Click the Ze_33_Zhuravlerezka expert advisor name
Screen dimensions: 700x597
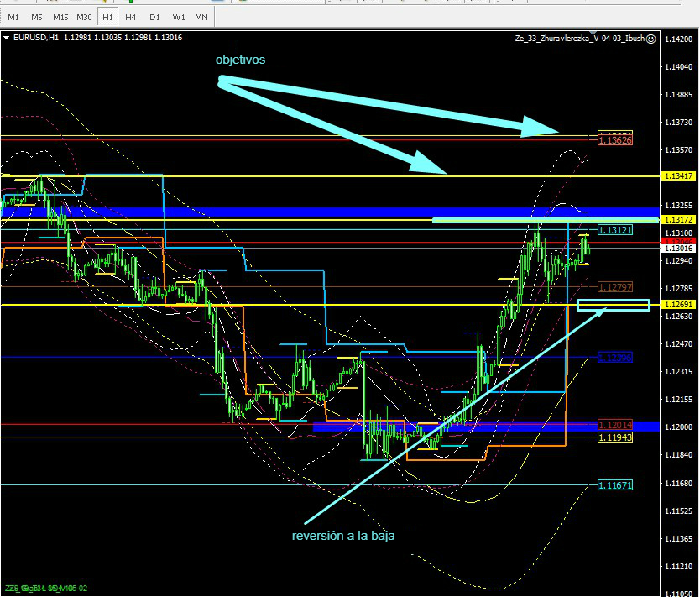coord(579,38)
